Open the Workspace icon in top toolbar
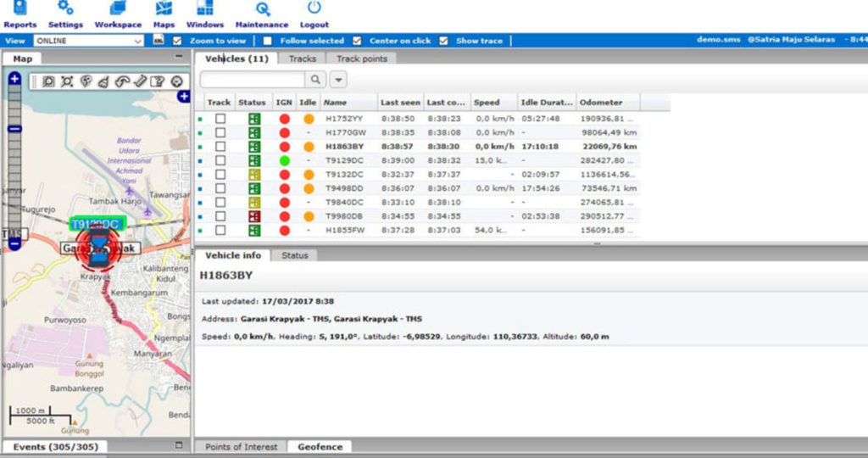Screen dimensions: 868x458 tap(118, 9)
